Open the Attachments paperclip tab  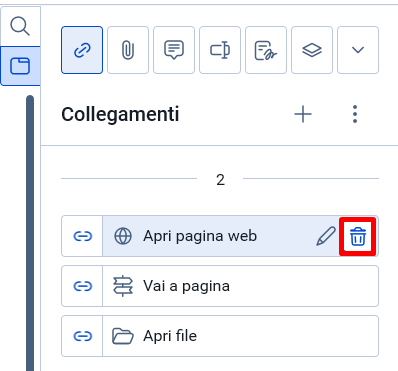(x=128, y=50)
